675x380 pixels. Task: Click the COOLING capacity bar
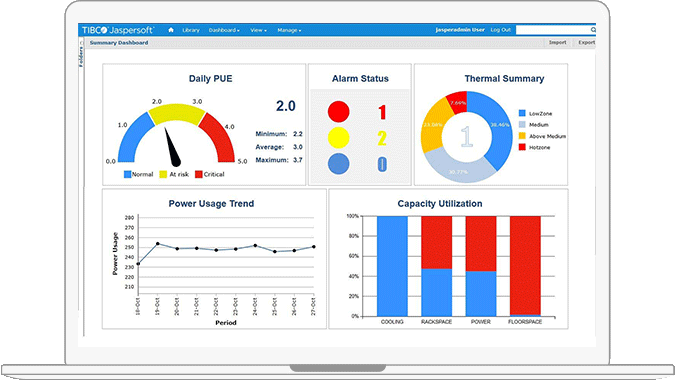point(392,266)
